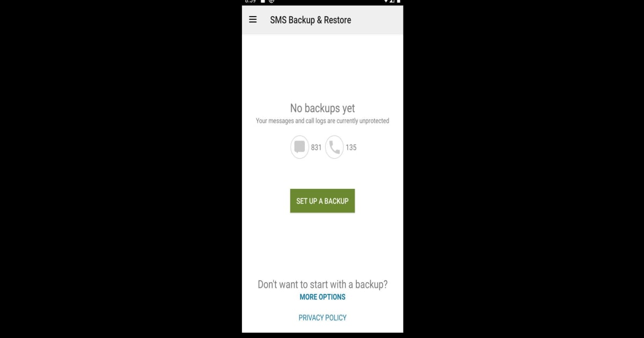Click blank area between backup button and bottom text

[323, 244]
